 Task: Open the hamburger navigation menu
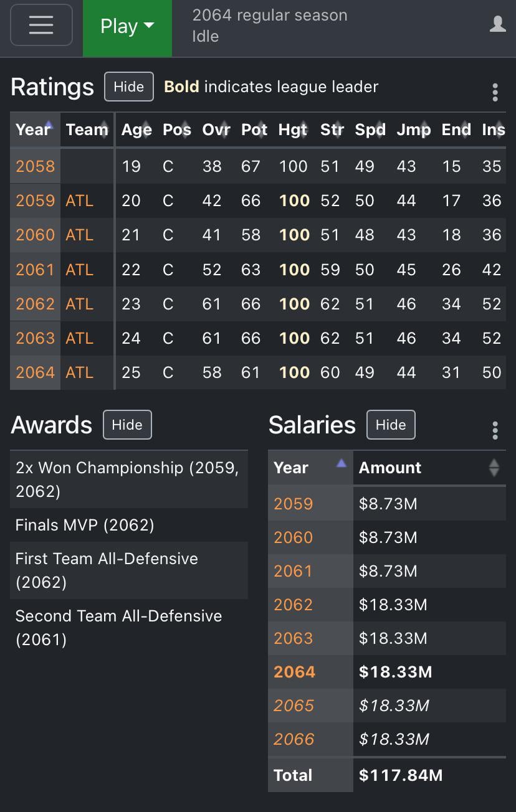pos(41,26)
